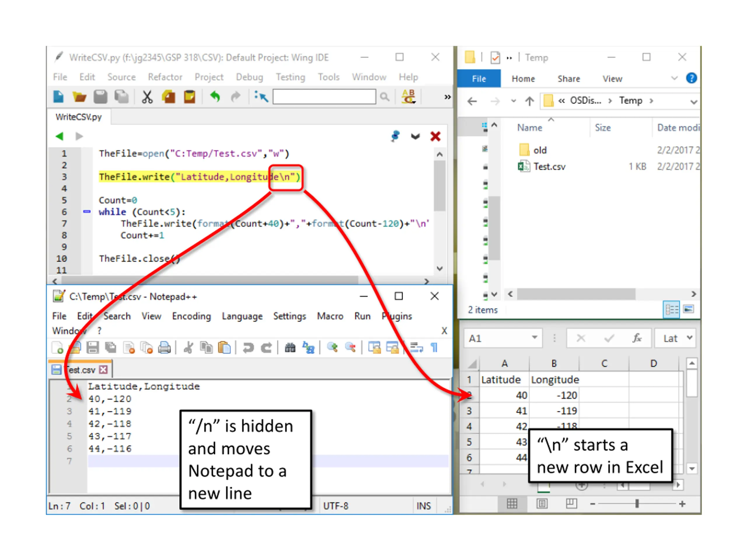Image resolution: width=747 pixels, height=560 pixels.
Task: Click the Excel zoom in plus button
Action: coord(682,504)
